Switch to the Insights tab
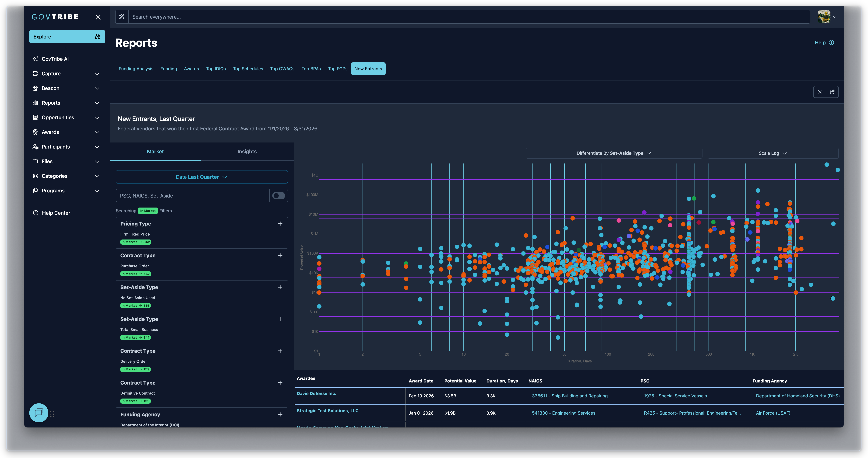The width and height of the screenshot is (868, 458). pyautogui.click(x=247, y=152)
